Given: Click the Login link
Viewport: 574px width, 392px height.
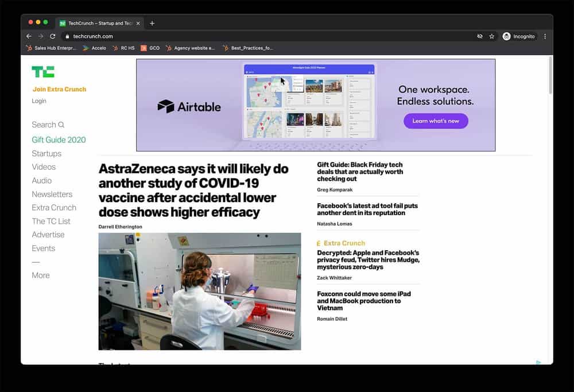Looking at the screenshot, I should pyautogui.click(x=39, y=101).
